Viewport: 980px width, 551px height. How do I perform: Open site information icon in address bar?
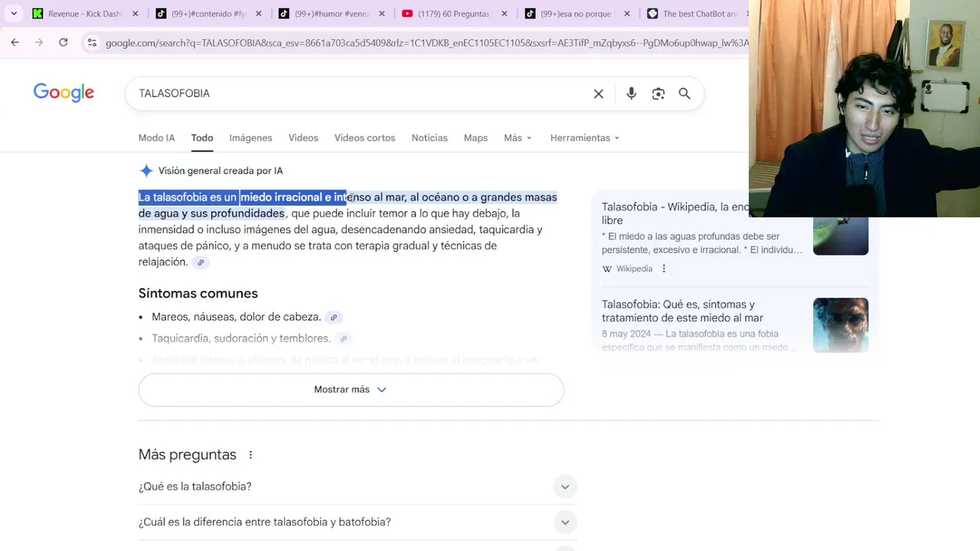[x=92, y=43]
